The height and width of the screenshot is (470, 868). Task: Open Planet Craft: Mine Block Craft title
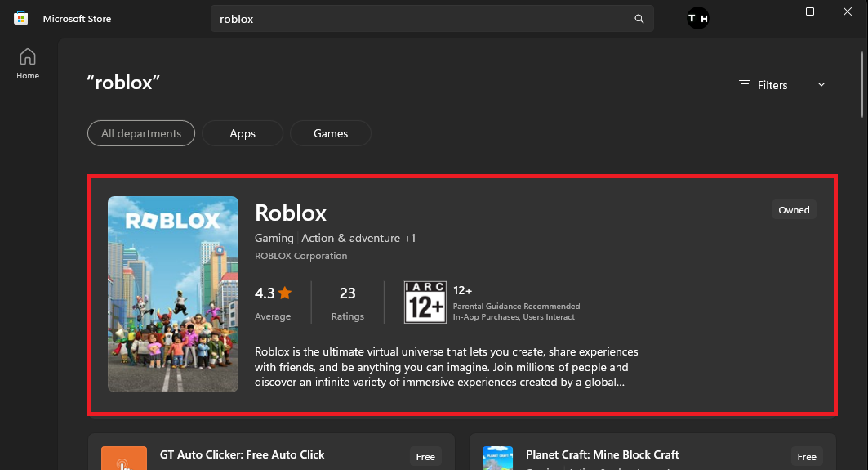[603, 454]
